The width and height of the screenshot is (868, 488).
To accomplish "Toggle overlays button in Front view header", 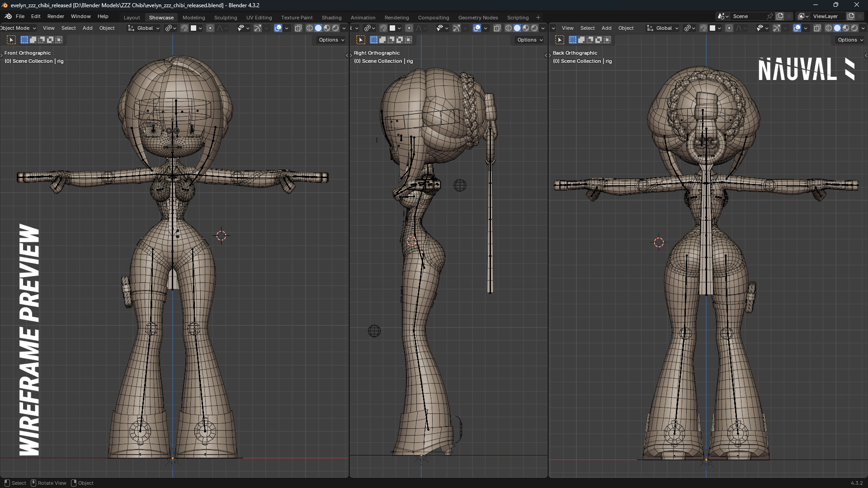I will [x=278, y=28].
